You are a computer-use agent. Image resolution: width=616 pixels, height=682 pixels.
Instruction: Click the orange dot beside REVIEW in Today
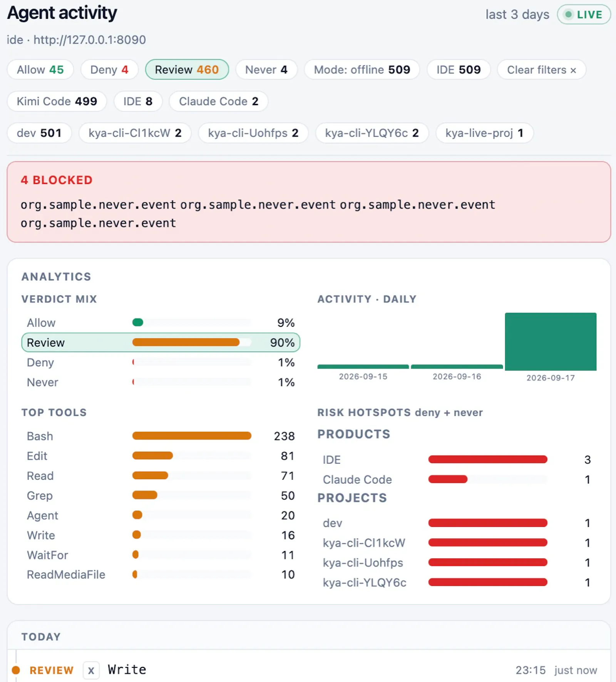pyautogui.click(x=16, y=670)
